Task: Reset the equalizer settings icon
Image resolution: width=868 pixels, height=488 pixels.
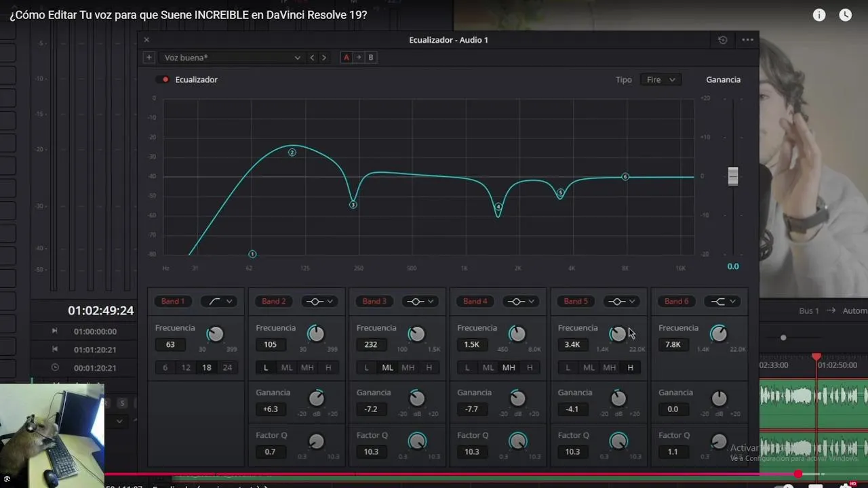Action: pos(723,40)
